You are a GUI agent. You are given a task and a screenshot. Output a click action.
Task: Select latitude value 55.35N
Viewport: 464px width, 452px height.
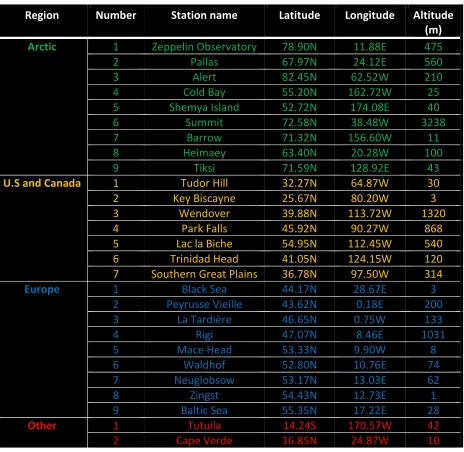[x=299, y=410]
